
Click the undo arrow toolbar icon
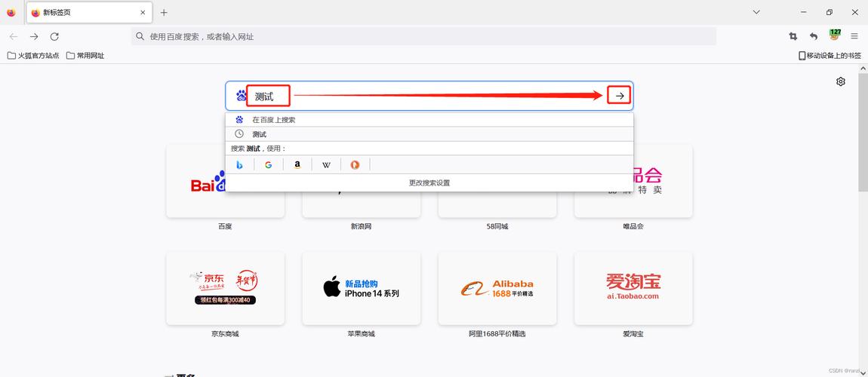pos(813,36)
